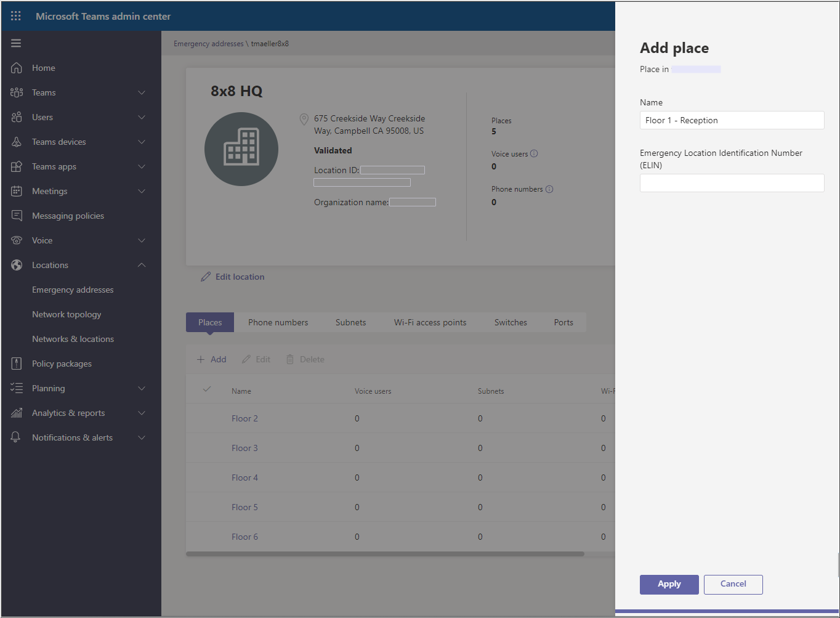Open Emergency addresses in sidebar
Screen dimensions: 840x618
[x=73, y=290]
